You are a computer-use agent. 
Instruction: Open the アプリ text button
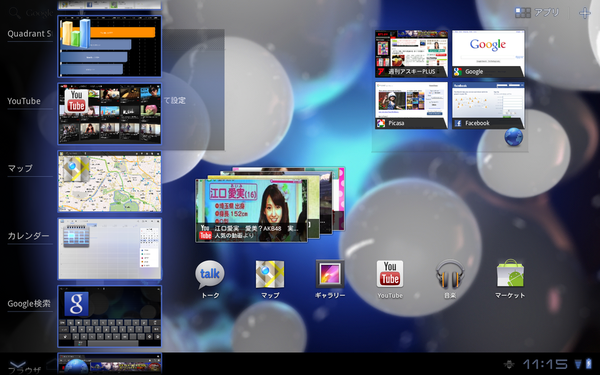pos(546,13)
